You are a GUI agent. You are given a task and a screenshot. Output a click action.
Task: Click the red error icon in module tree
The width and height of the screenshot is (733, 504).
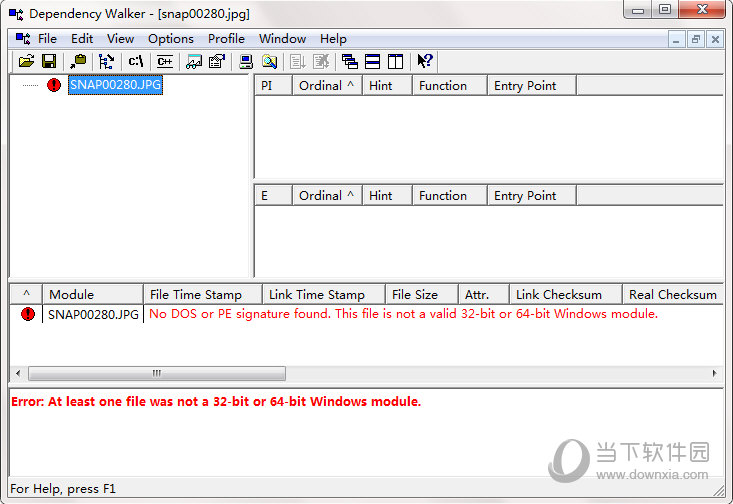(x=54, y=85)
